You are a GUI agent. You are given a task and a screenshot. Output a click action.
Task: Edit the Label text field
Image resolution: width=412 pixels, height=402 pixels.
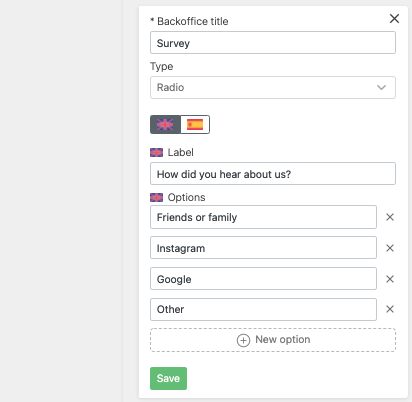point(273,174)
